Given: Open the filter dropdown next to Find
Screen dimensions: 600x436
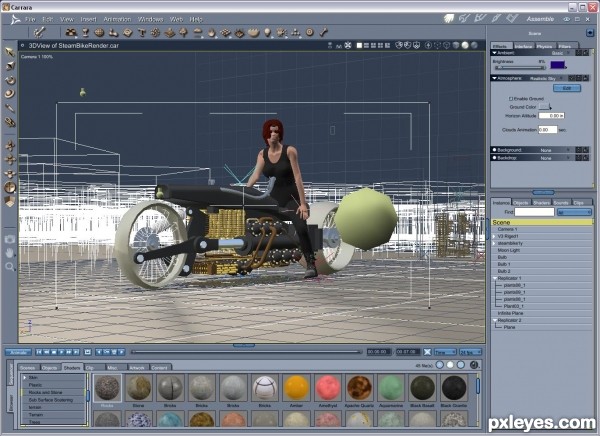Looking at the screenshot, I should pos(574,212).
